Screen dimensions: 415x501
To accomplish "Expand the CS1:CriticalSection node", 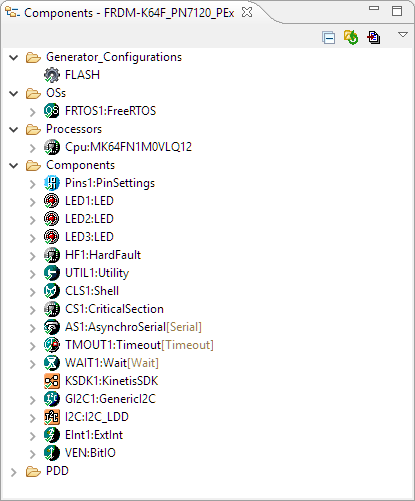I will (x=32, y=310).
